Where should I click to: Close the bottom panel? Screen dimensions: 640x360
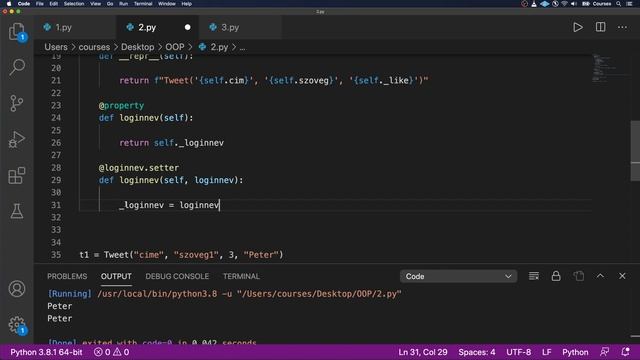(622, 276)
